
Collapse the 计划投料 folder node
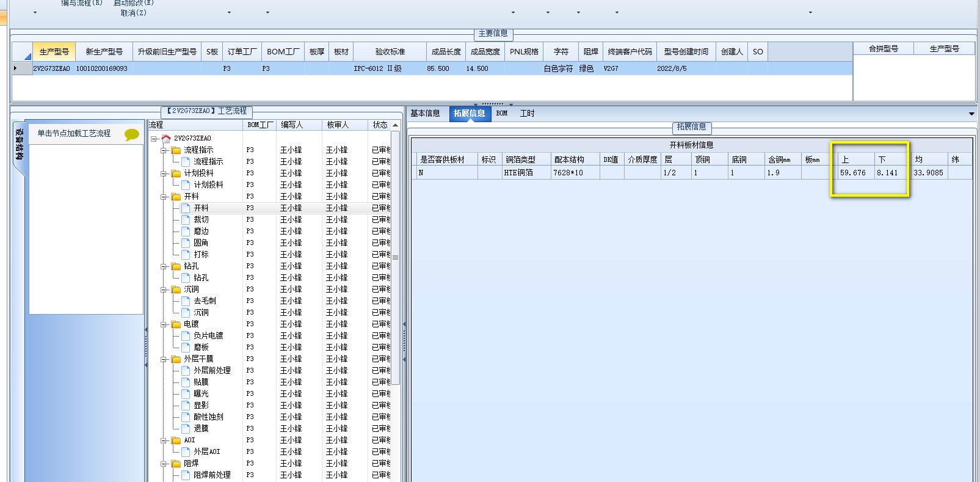pyautogui.click(x=164, y=173)
